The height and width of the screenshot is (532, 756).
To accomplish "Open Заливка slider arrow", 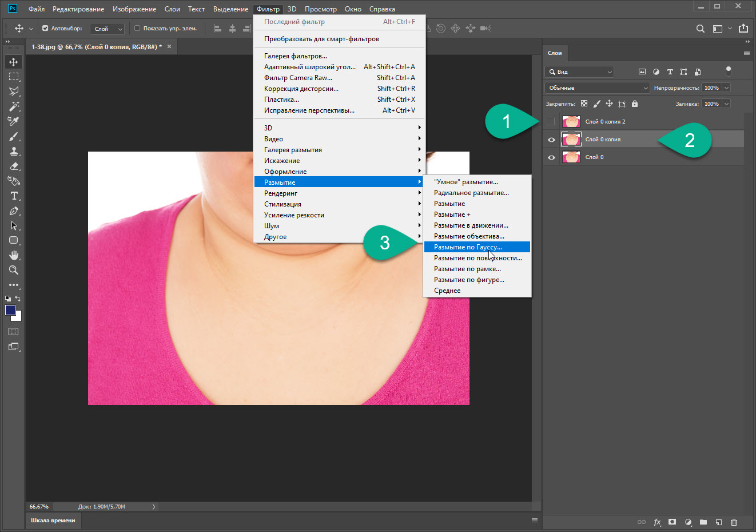I will pyautogui.click(x=726, y=104).
